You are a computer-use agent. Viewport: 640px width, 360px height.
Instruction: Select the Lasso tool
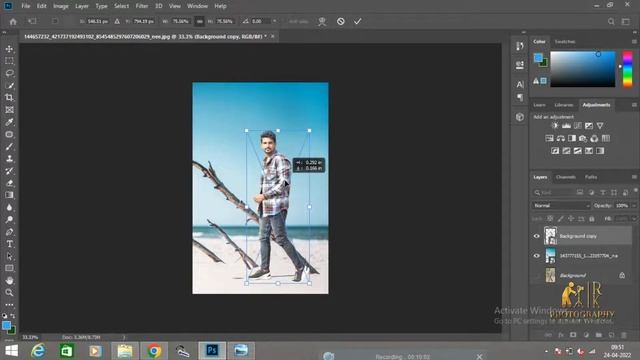pyautogui.click(x=9, y=73)
